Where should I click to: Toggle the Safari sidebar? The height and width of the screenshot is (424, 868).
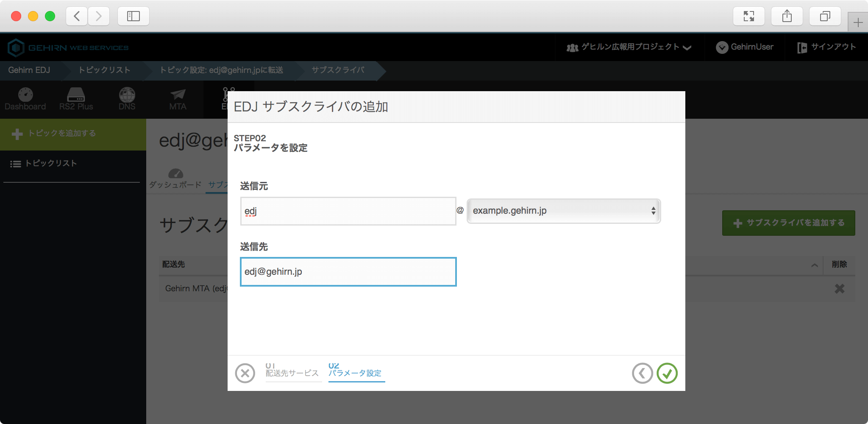pos(133,17)
